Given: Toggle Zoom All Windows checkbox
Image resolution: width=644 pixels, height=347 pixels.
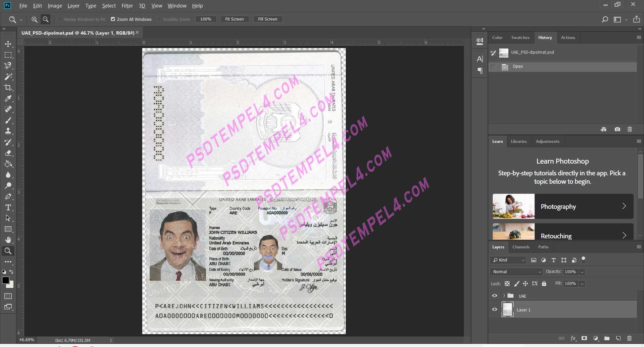Looking at the screenshot, I should click(x=113, y=19).
